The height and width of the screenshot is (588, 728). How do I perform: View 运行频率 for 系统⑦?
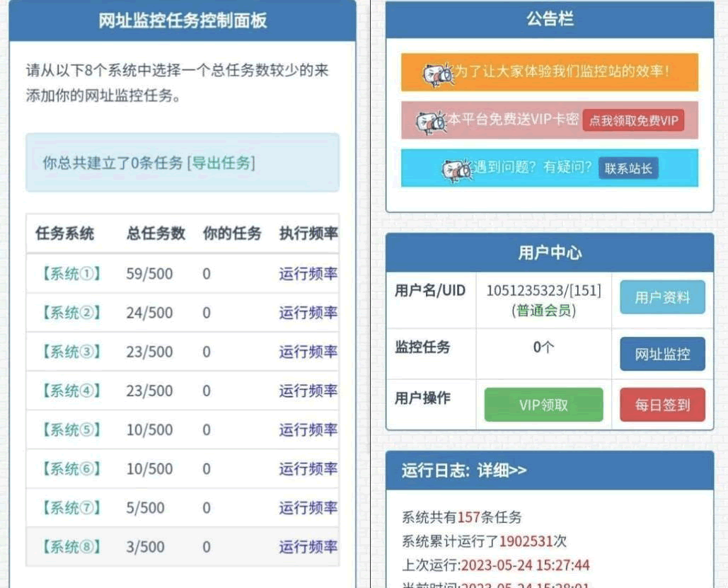click(308, 508)
